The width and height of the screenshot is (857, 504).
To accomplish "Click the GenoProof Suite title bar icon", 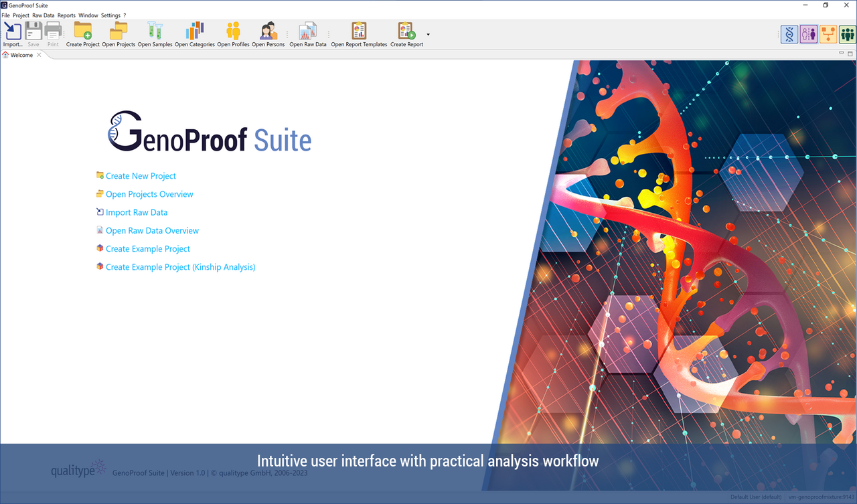I will click(x=5, y=5).
